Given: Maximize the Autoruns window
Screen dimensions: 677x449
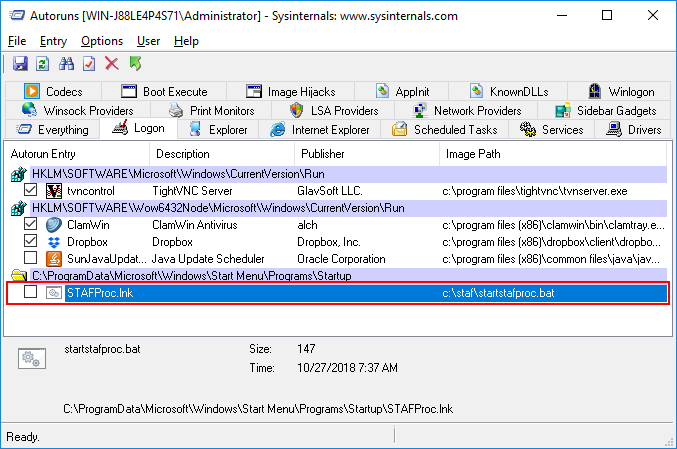Looking at the screenshot, I should point(607,16).
